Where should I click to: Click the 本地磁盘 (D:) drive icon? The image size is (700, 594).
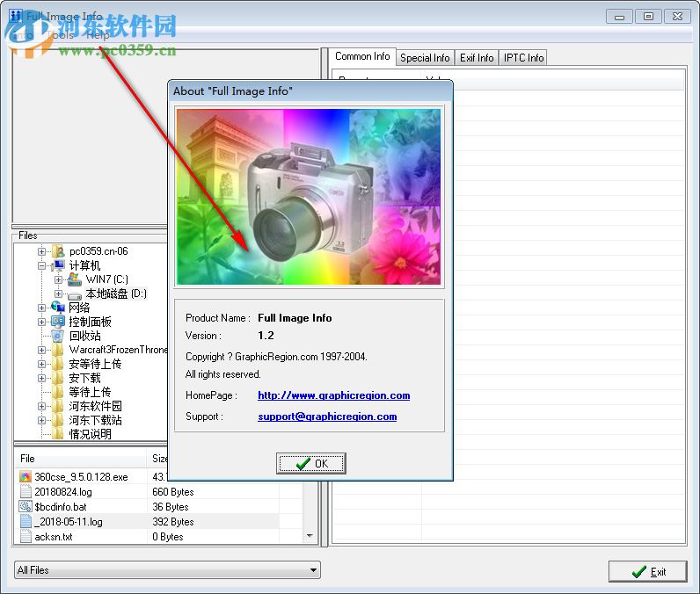tap(75, 294)
